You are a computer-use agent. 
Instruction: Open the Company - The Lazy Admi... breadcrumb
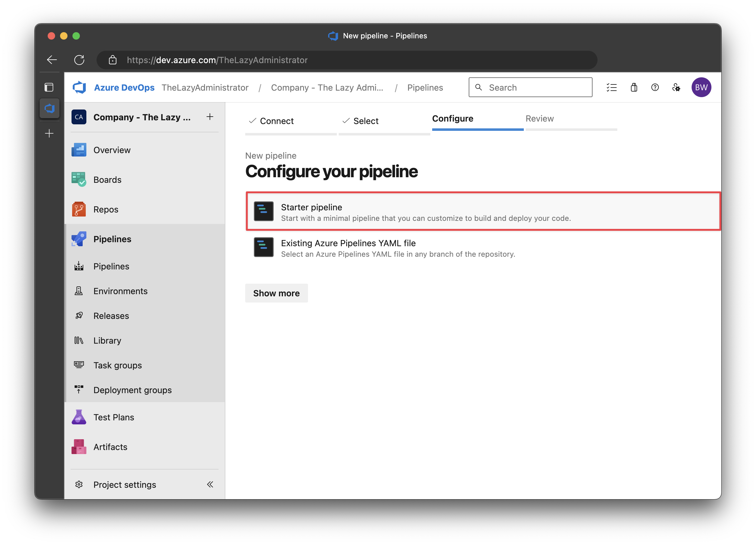327,87
